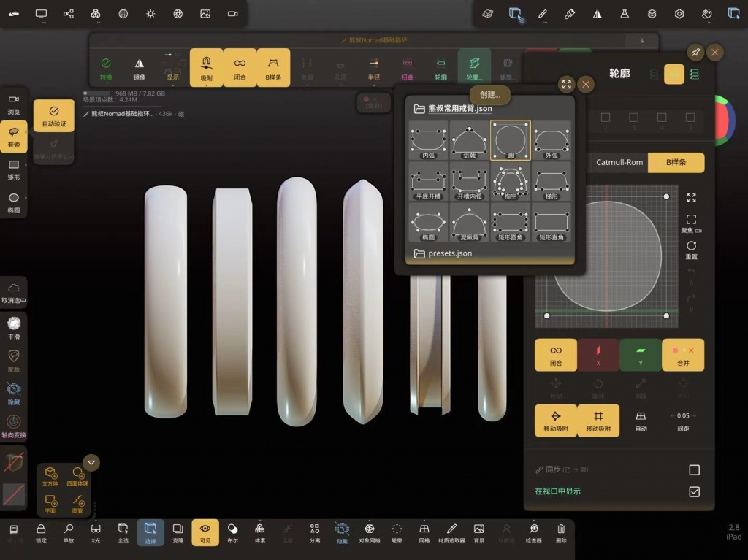Switch to Catmull-Rom curve type
The image size is (748, 560).
[619, 162]
